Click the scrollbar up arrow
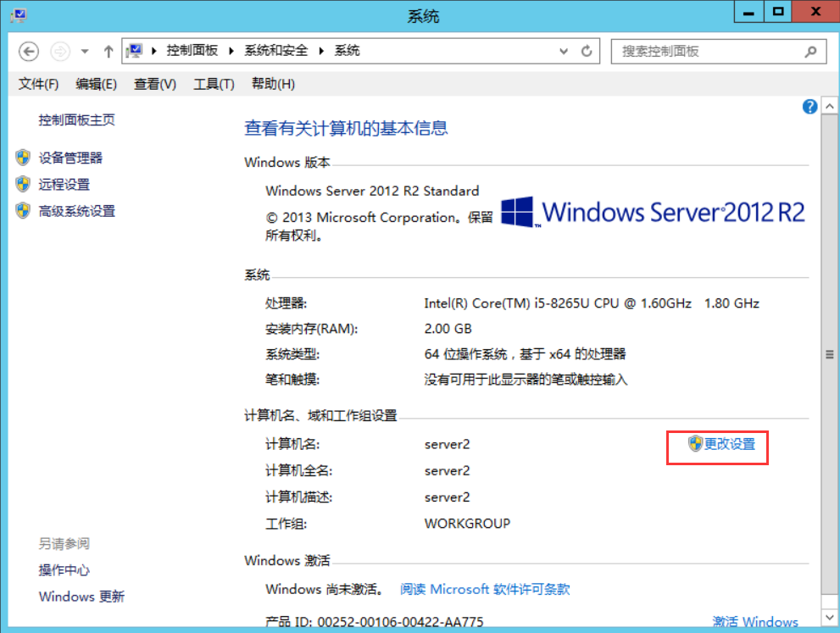 829,106
